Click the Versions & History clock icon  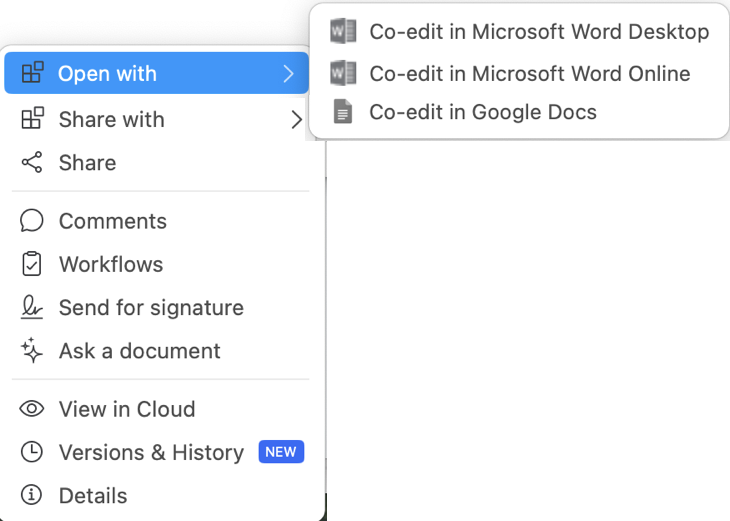(32, 452)
